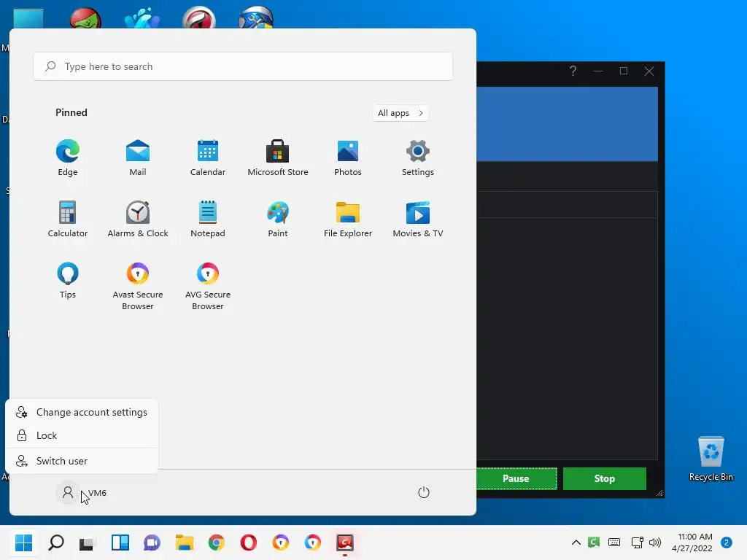747x560 pixels.
Task: Launch the Photos app
Action: tap(348, 158)
